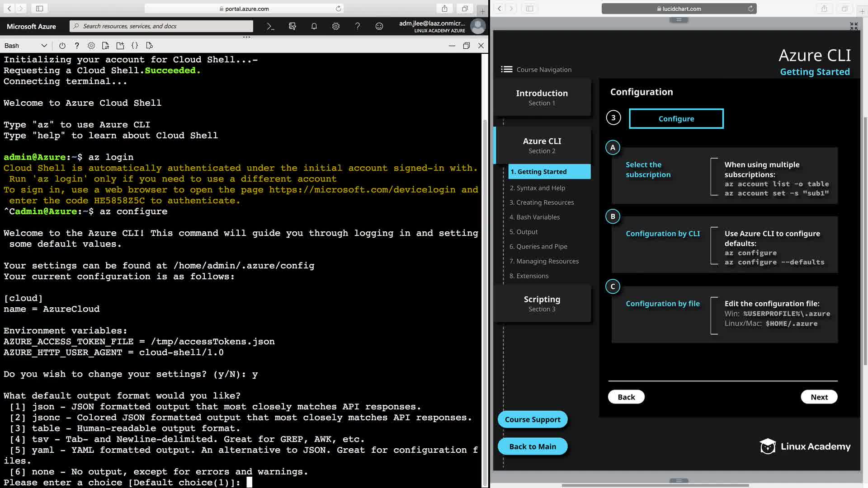Open Cloud Shell from Azure header

[270, 26]
